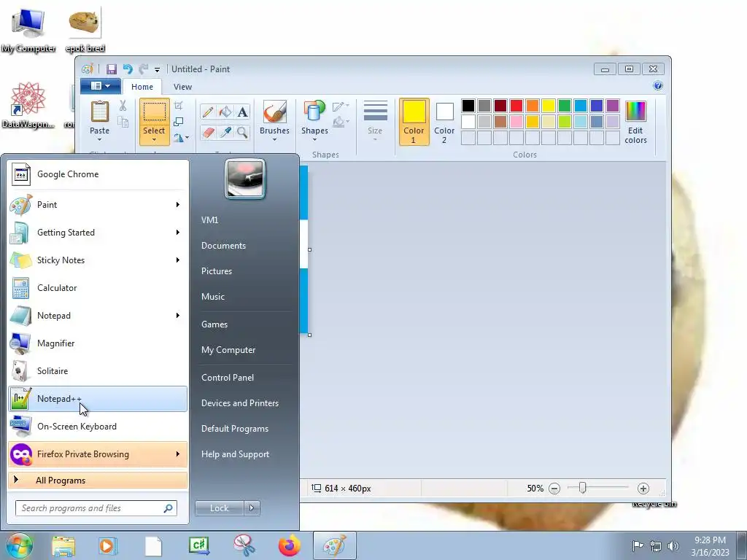
Task: Click the Crop icon in Paint
Action: [179, 105]
